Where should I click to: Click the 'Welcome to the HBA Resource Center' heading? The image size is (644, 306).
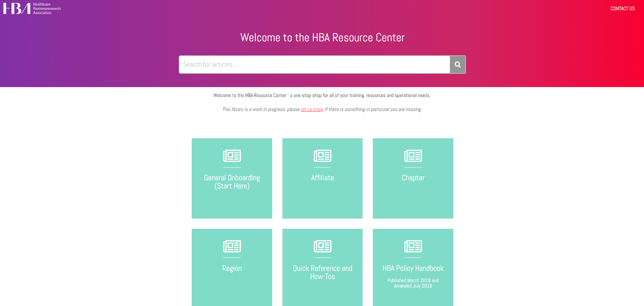(x=322, y=38)
